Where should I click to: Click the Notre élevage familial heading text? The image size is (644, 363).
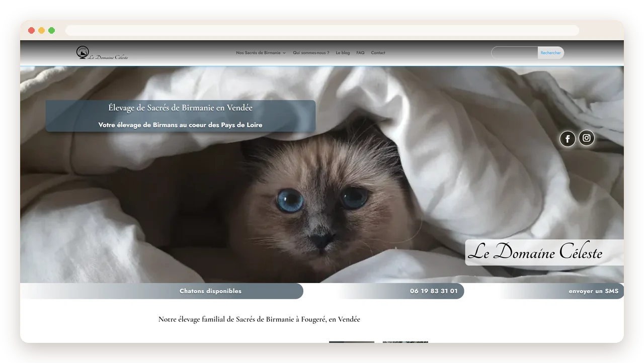pos(259,319)
